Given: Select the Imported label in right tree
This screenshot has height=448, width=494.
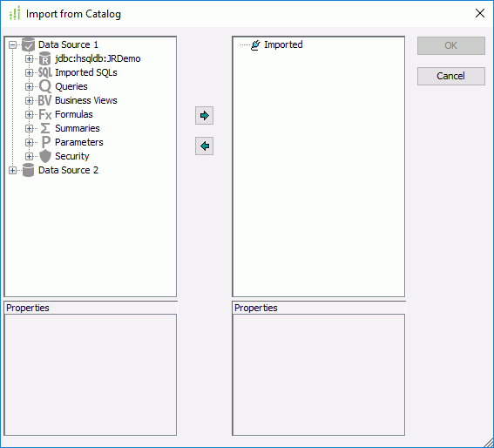Looking at the screenshot, I should click(x=283, y=44).
